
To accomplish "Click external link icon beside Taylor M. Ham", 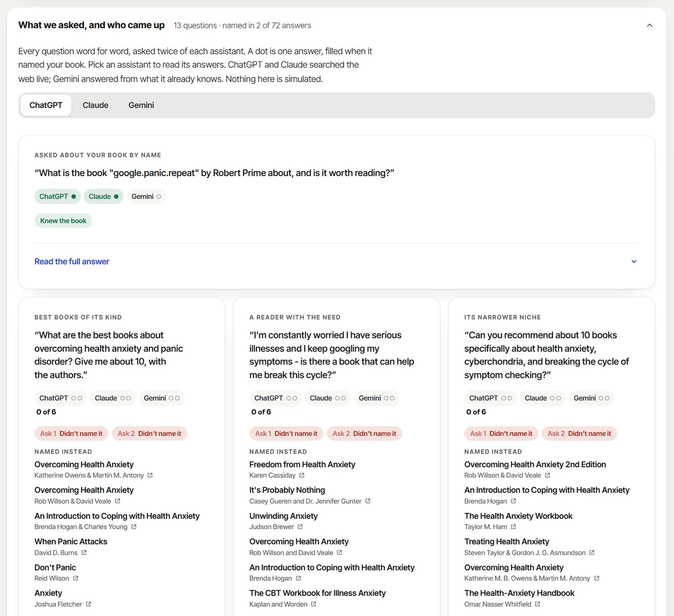I will 513,527.
